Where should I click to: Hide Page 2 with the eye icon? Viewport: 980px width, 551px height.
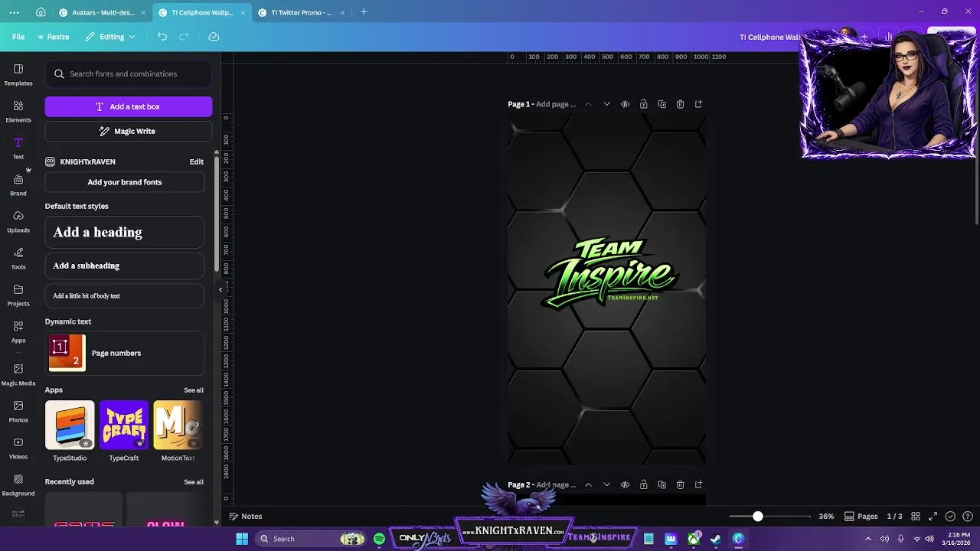click(x=625, y=484)
